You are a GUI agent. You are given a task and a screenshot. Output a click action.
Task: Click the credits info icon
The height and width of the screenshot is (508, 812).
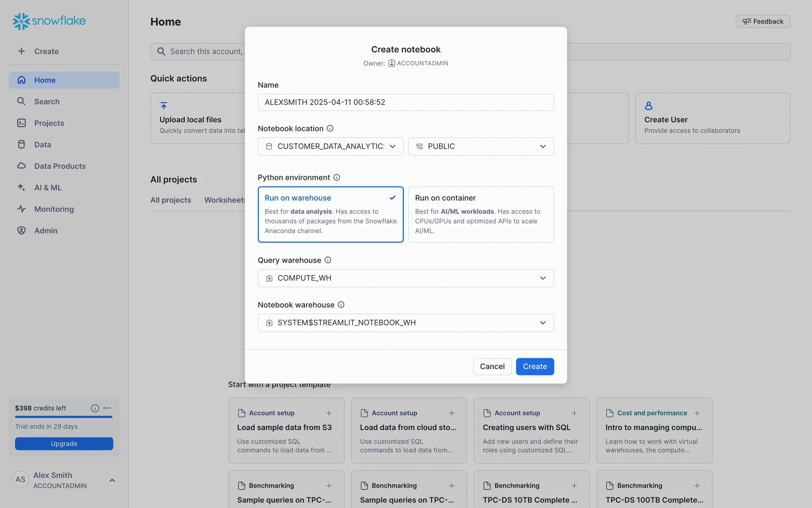95,408
